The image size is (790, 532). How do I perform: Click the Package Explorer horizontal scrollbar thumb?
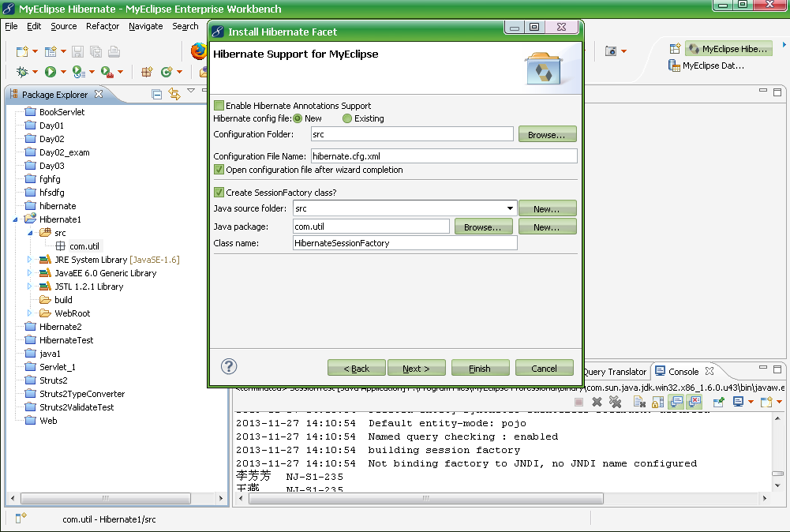pyautogui.click(x=105, y=498)
